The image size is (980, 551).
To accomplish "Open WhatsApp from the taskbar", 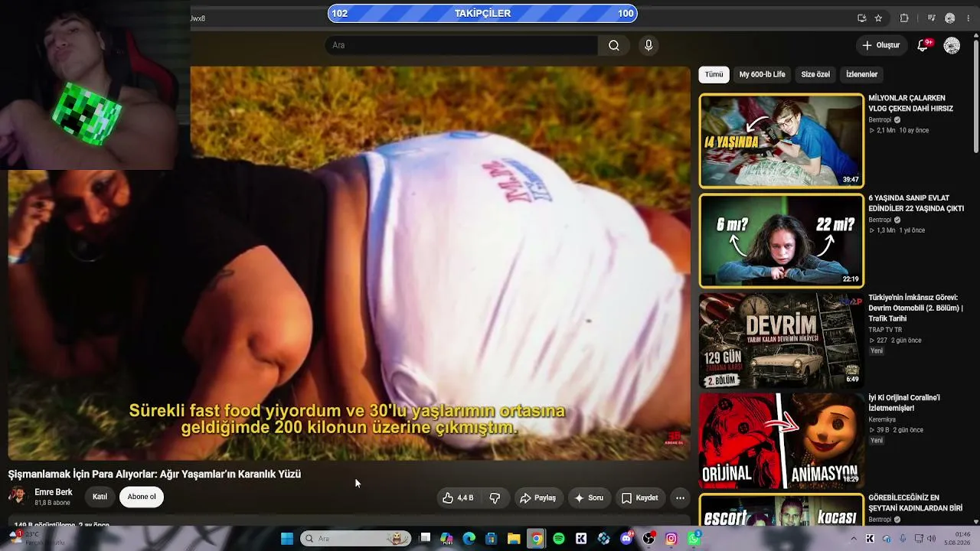I will point(694,539).
